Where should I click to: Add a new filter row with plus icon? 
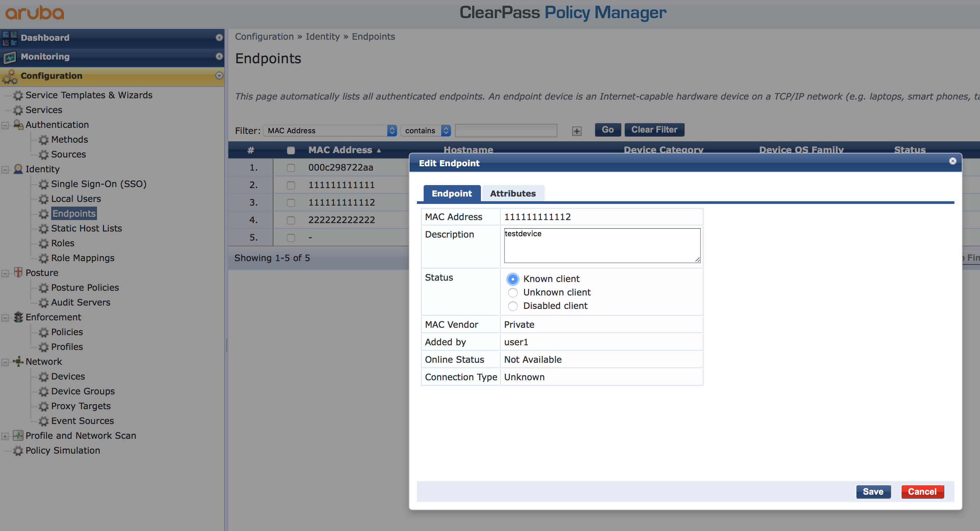pos(576,131)
